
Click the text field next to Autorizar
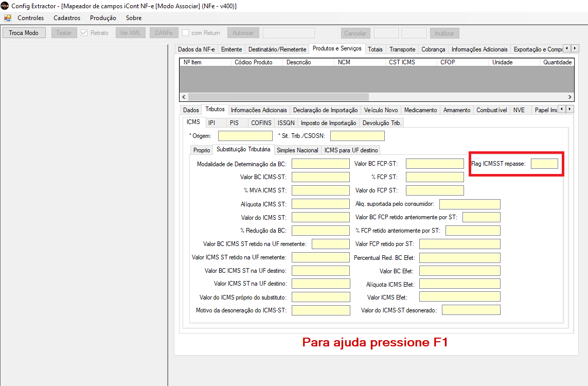point(289,33)
